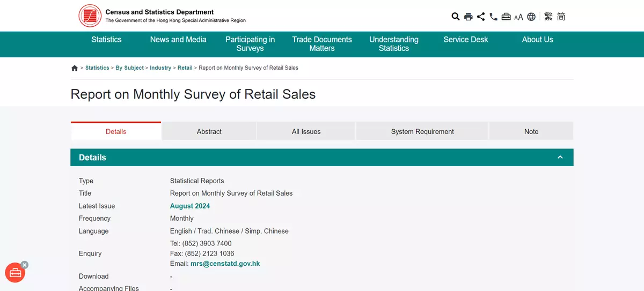Image resolution: width=644 pixels, height=291 pixels.
Task: Click the 'Frequency' label
Action: [x=94, y=218]
